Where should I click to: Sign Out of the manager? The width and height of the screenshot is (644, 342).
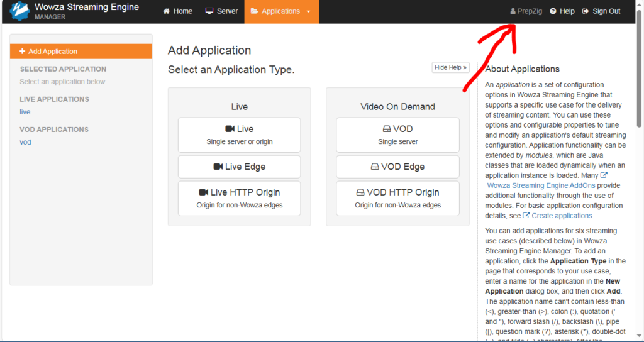coord(601,11)
